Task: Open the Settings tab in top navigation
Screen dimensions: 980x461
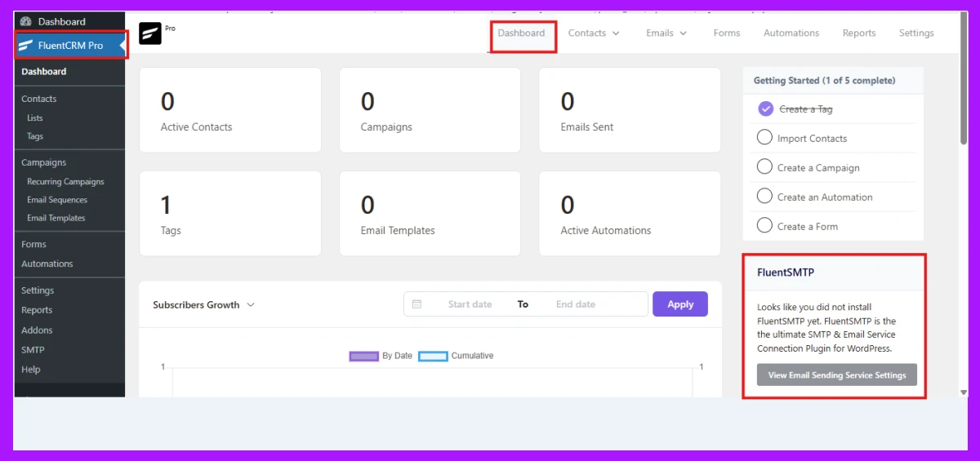Action: (x=916, y=33)
